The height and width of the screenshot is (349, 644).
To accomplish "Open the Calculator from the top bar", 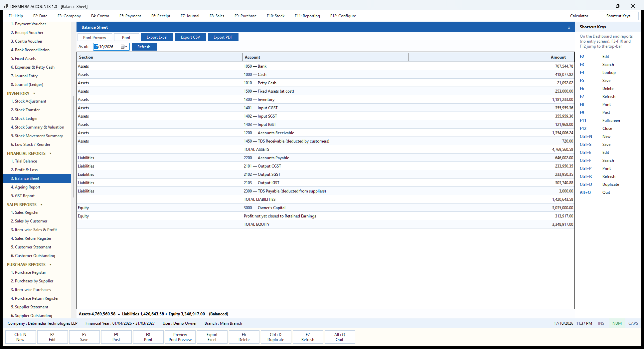I will point(579,16).
